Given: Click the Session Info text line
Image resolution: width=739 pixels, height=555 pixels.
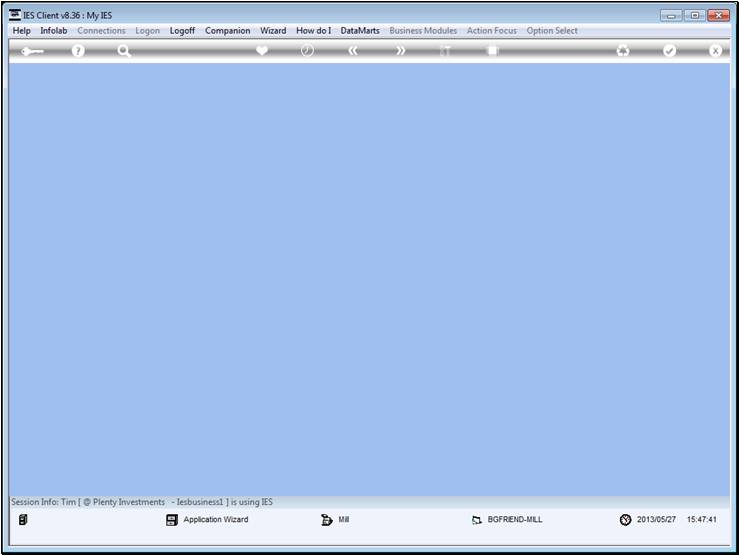Looking at the screenshot, I should pos(142,502).
